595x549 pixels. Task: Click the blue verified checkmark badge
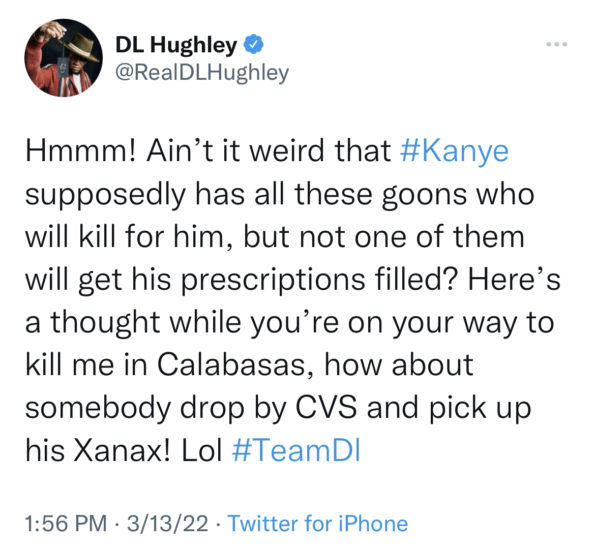pyautogui.click(x=253, y=44)
